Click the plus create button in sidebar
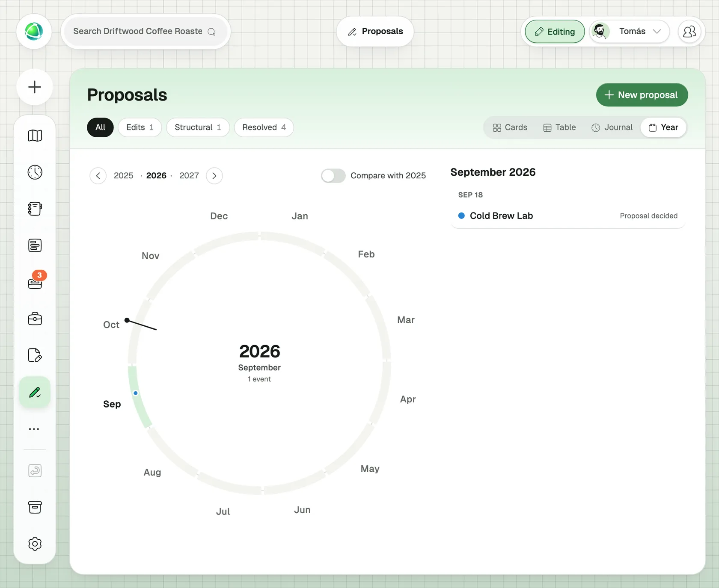719x588 pixels. (35, 87)
